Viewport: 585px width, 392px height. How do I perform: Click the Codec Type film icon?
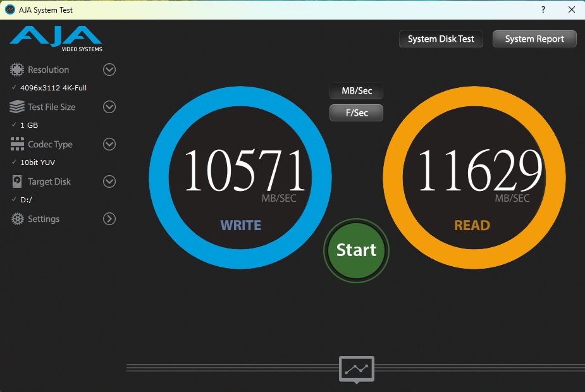17,144
